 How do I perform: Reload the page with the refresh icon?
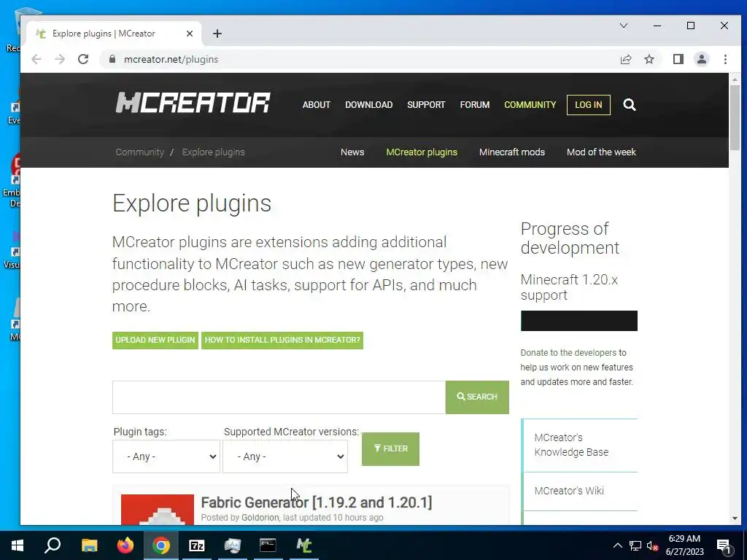pos(83,59)
